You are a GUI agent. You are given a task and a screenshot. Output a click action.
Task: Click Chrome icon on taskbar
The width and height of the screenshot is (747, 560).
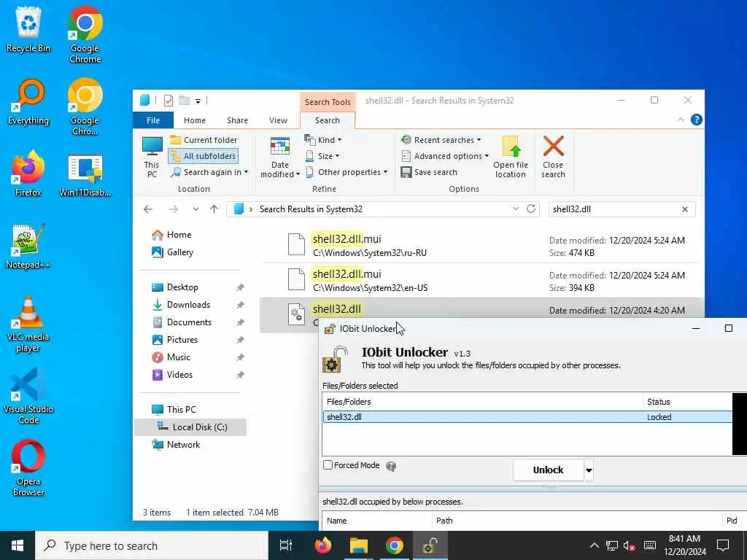click(x=395, y=545)
